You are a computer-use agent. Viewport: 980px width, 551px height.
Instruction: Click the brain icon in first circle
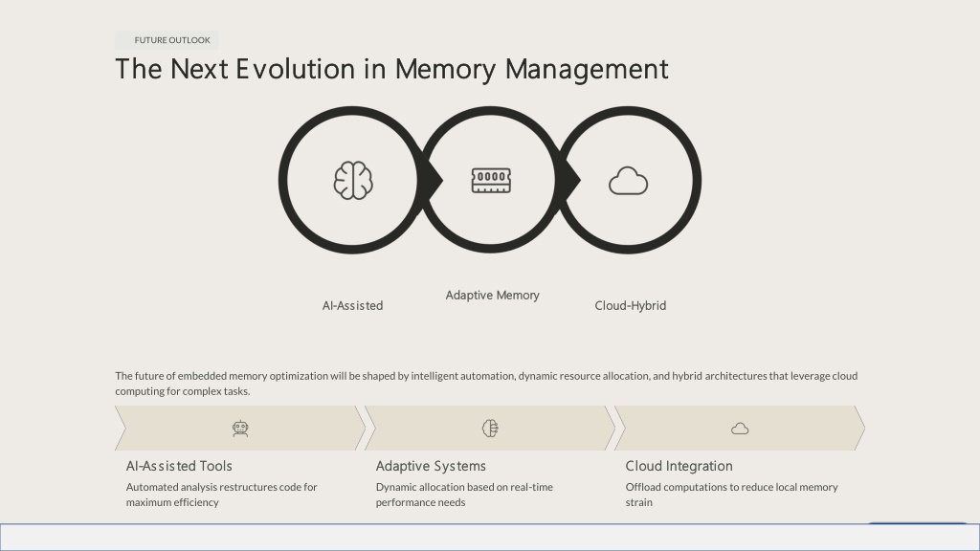[x=353, y=181]
